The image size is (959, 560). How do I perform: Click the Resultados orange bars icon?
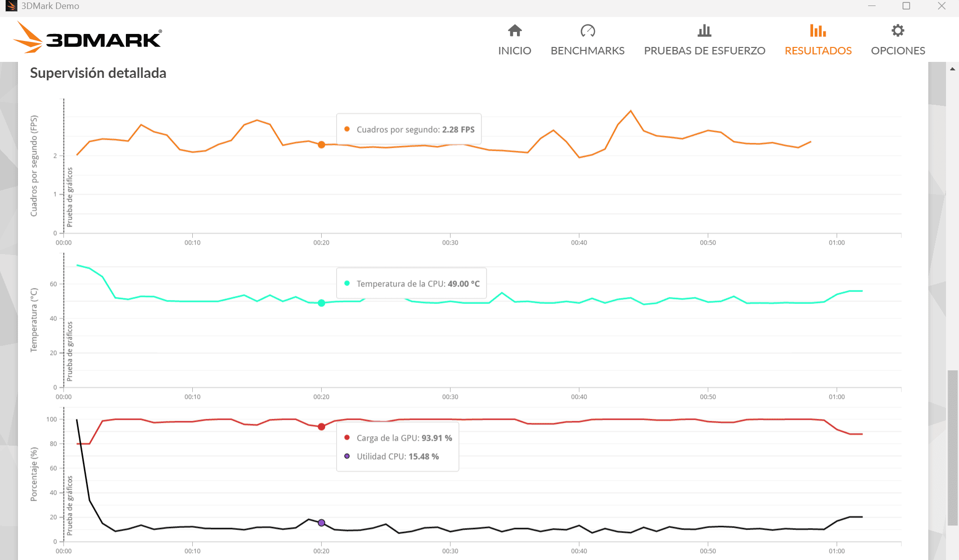click(818, 31)
